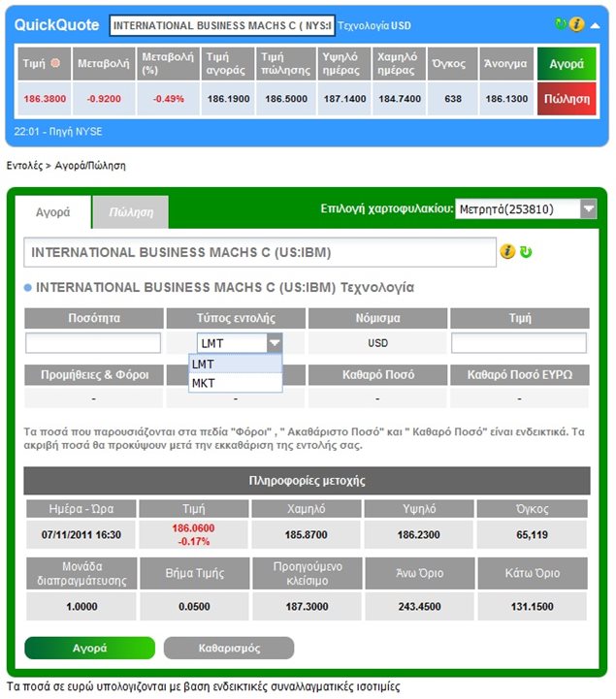Click the Τεχνολογία USD label in QuickQuote

374,26
